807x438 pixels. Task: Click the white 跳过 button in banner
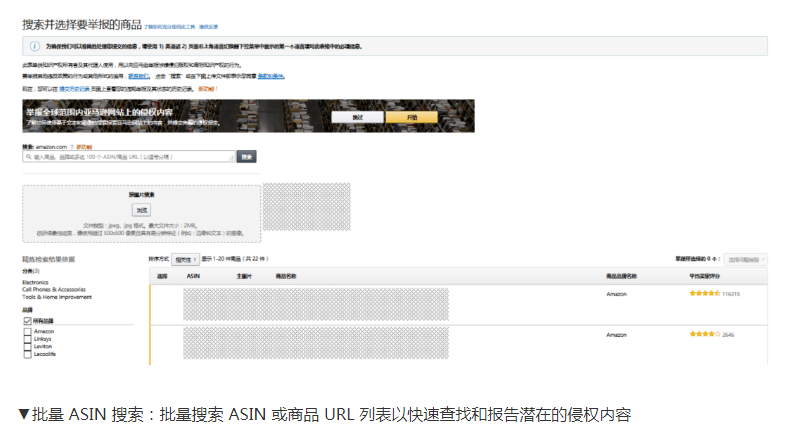(356, 117)
